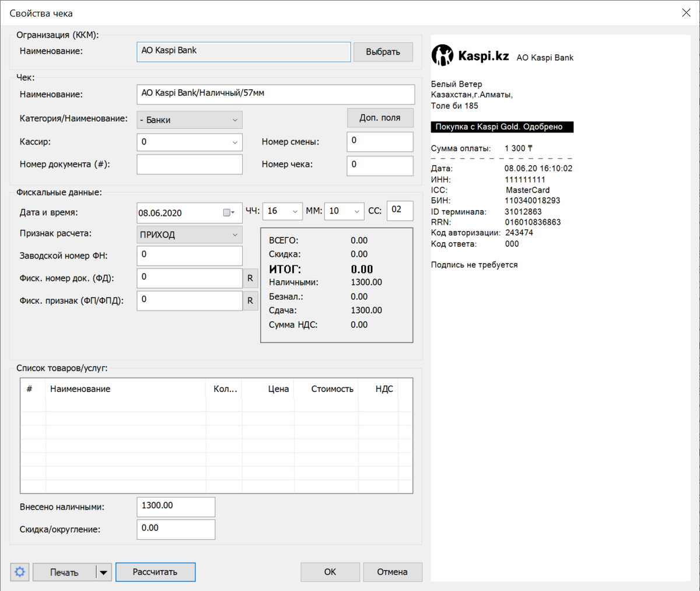Expand the Признак расчета dropdown
The image size is (700, 591).
tap(235, 235)
